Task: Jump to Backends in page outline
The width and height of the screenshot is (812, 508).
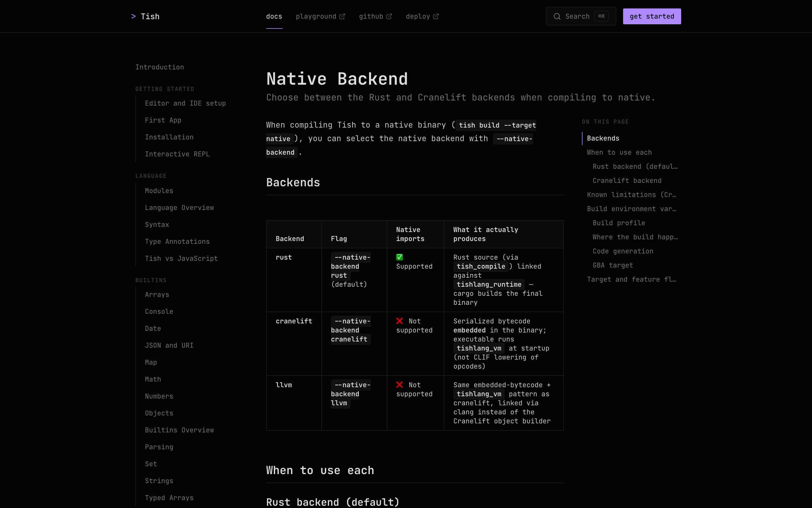Action: click(x=603, y=138)
